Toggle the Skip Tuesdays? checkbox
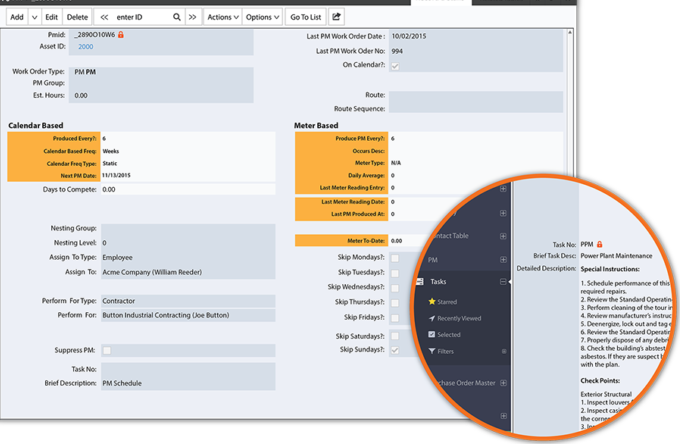Image resolution: width=680 pixels, height=444 pixels. point(395,273)
